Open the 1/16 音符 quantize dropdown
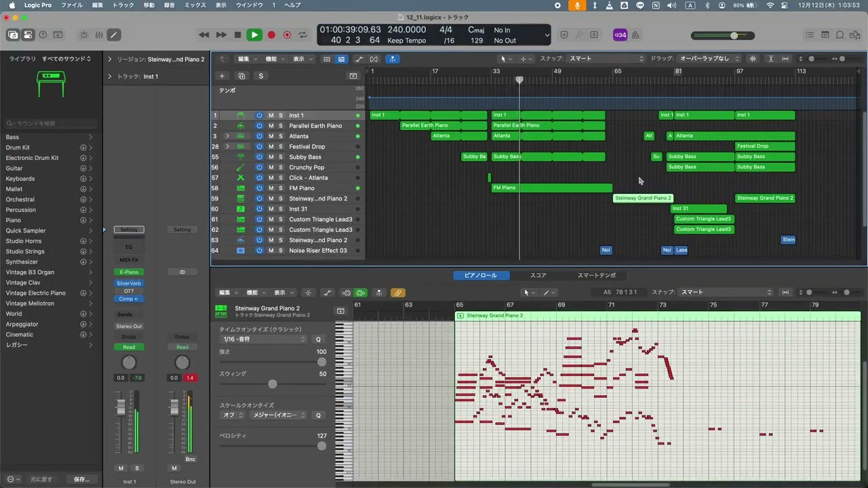 [264, 339]
